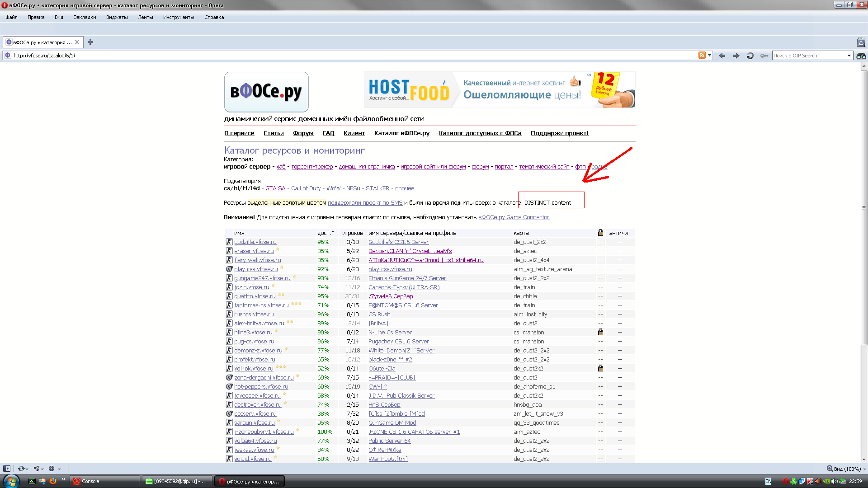Image resolution: width=868 pixels, height=488 pixels.
Task: Reload the page with the refresh icon
Action: pos(750,56)
